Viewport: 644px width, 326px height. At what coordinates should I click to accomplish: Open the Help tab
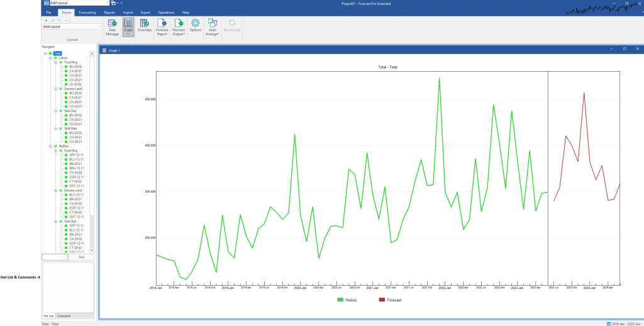point(186,13)
